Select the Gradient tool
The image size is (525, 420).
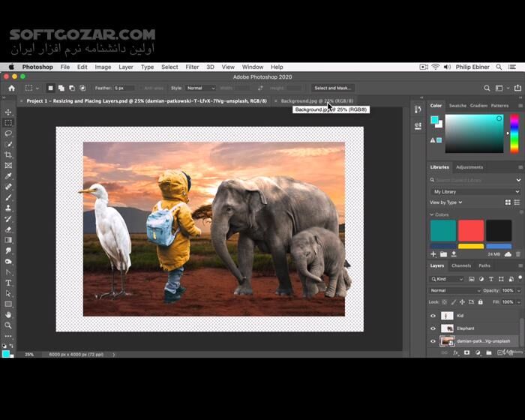pos(8,240)
